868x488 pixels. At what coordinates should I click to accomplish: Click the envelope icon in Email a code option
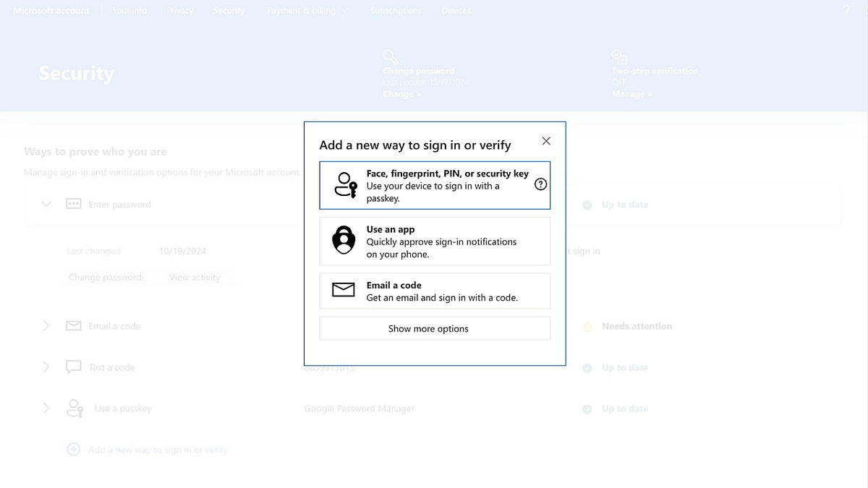click(x=344, y=290)
